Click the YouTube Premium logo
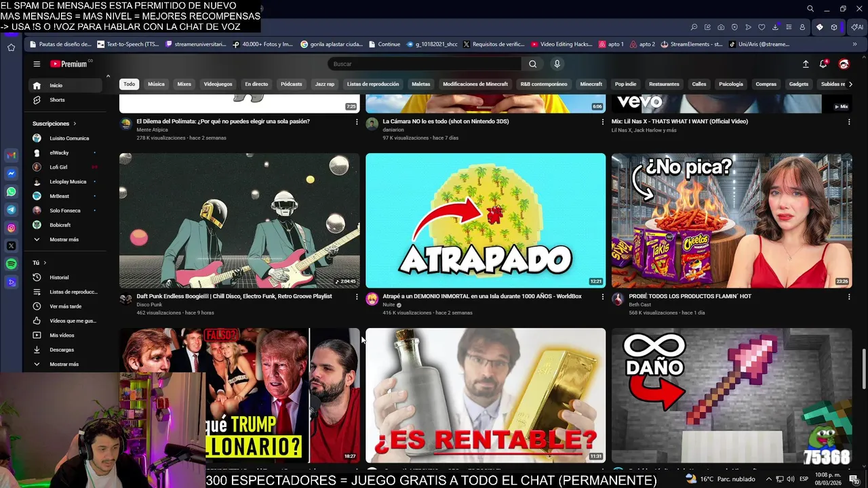868x488 pixels. click(70, 64)
